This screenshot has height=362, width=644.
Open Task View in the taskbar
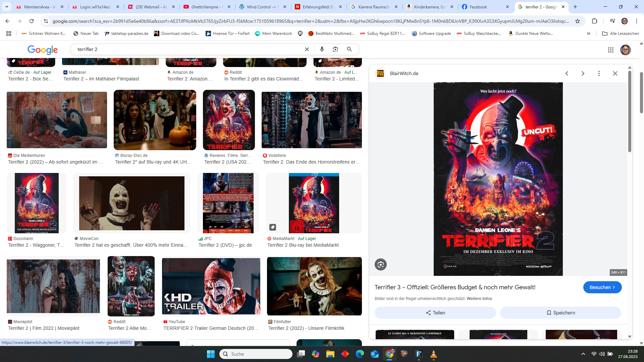click(x=301, y=354)
